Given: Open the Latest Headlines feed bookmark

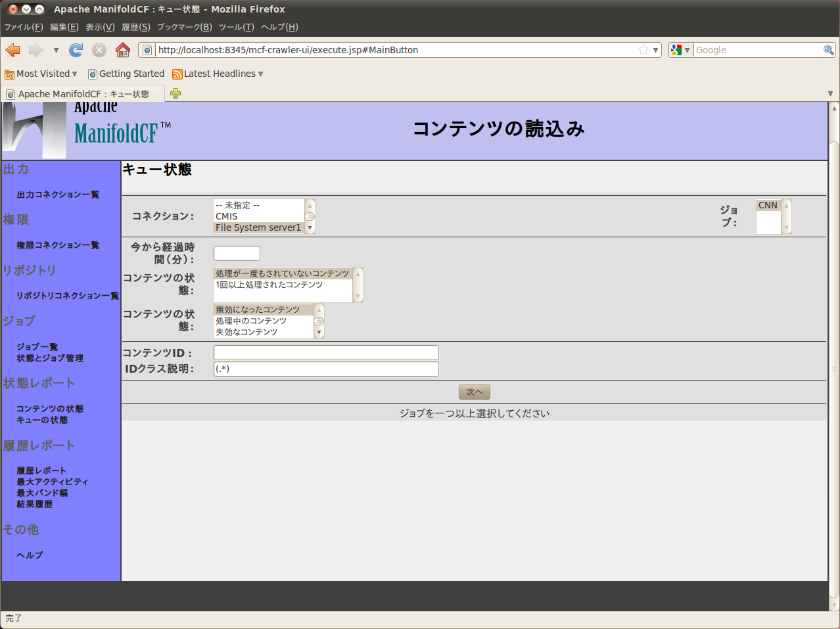Looking at the screenshot, I should tap(219, 74).
